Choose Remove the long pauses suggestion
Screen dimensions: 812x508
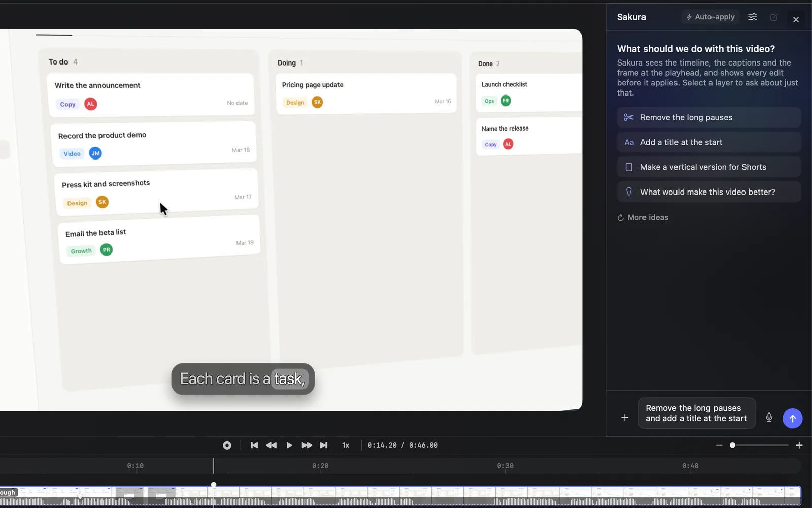(709, 117)
